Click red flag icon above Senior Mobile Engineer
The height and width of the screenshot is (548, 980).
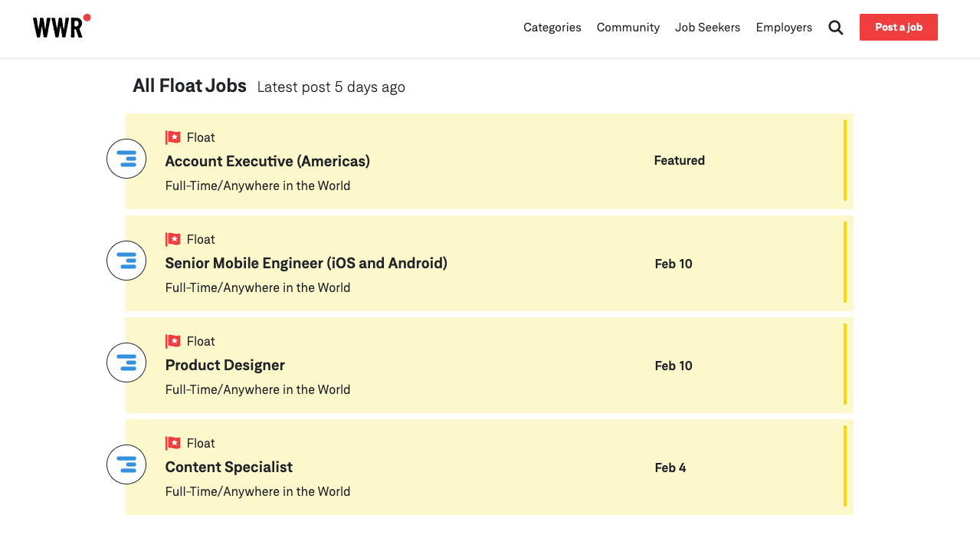[173, 239]
